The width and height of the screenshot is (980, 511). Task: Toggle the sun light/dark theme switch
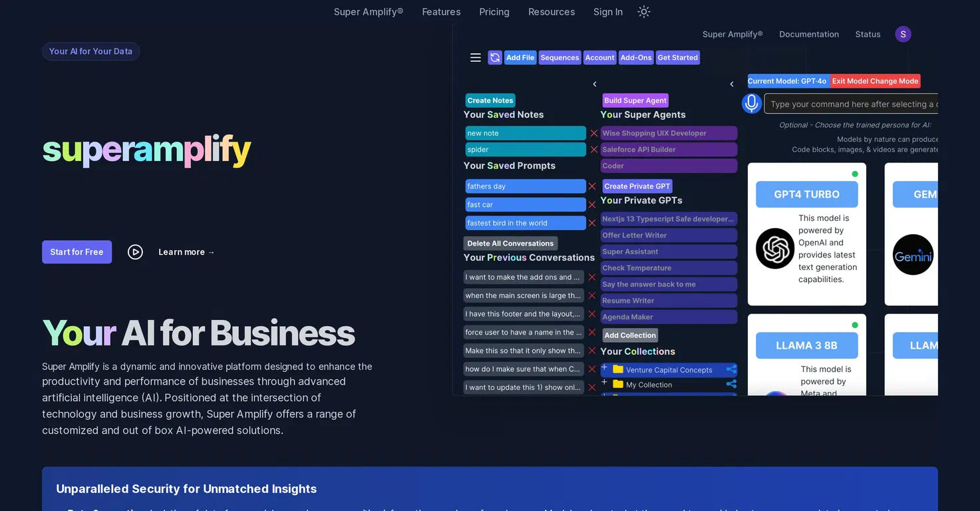643,11
